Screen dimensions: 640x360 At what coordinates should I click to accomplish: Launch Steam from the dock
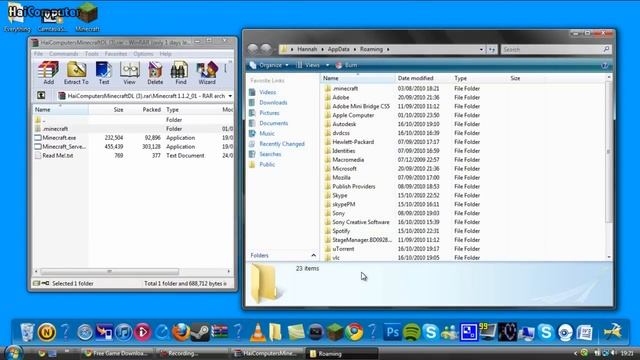click(x=200, y=332)
